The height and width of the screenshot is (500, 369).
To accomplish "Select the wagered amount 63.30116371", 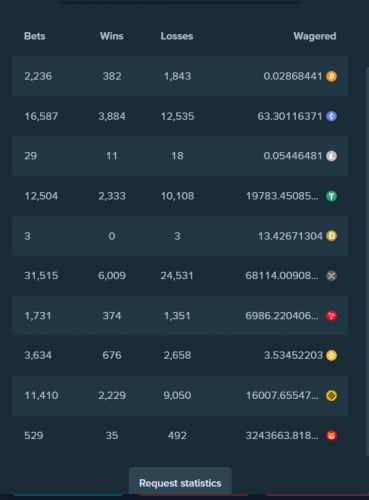I will (290, 116).
